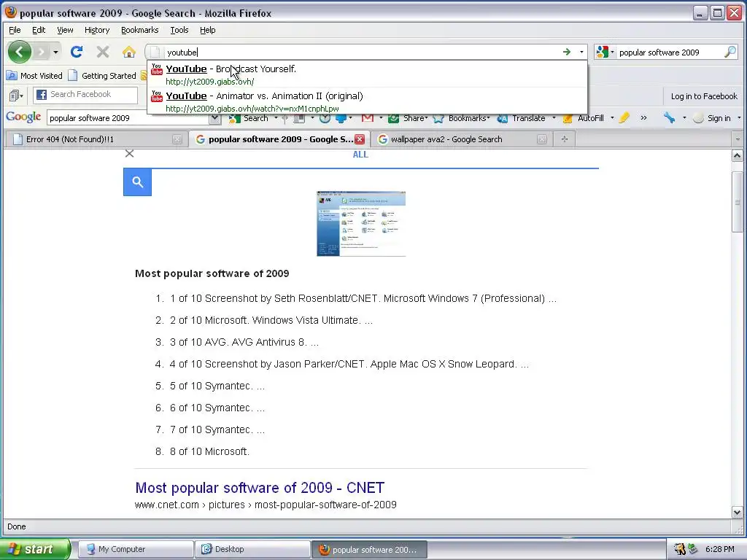This screenshot has width=747, height=560.
Task: Expand the Google Toolbar Search button dropdown
Action: 276,118
